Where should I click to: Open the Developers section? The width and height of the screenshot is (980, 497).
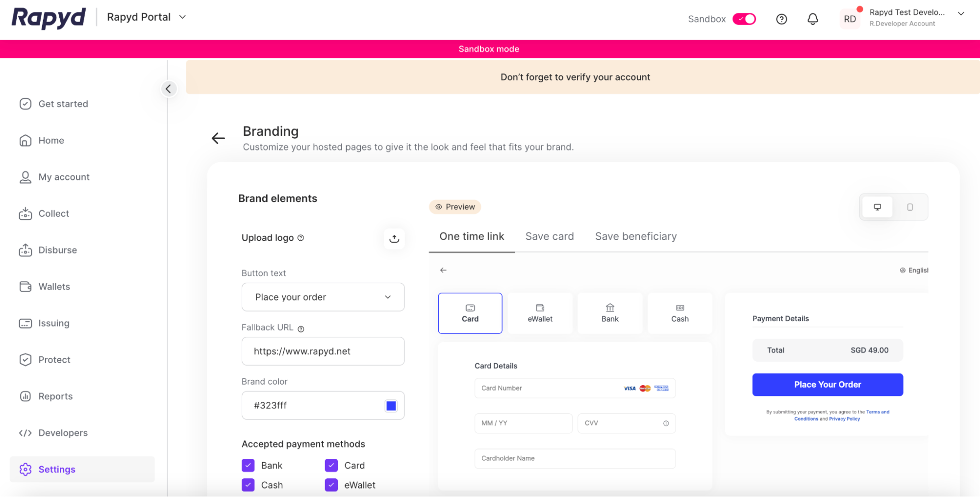pos(63,433)
